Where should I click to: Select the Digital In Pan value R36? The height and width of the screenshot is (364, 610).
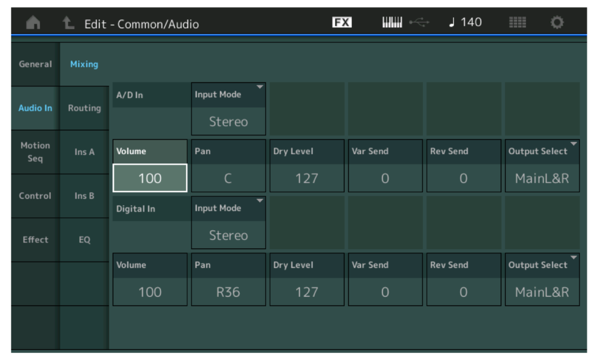[228, 292]
